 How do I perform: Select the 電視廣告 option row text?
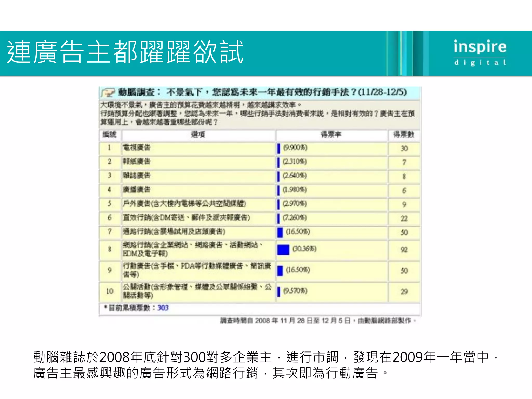137,148
